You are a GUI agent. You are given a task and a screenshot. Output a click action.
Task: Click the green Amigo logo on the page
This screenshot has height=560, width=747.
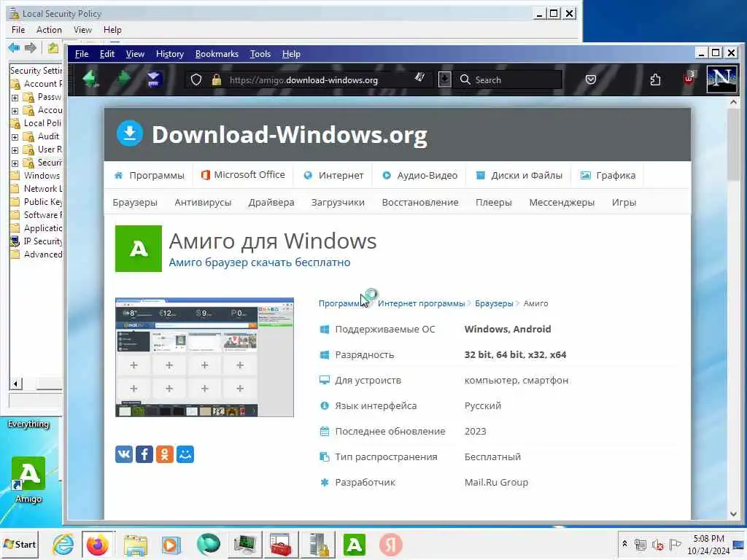(x=139, y=249)
